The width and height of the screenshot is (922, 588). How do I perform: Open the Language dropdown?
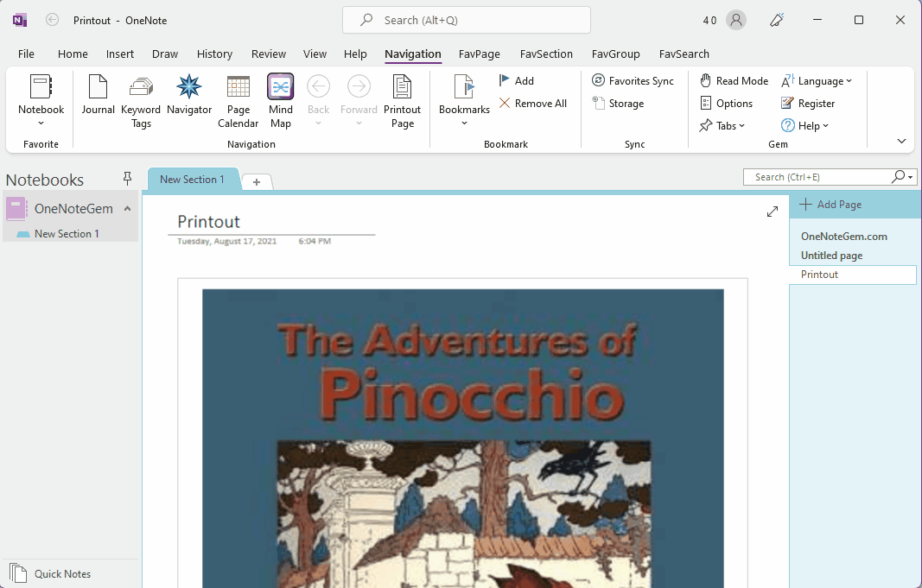[x=817, y=81]
